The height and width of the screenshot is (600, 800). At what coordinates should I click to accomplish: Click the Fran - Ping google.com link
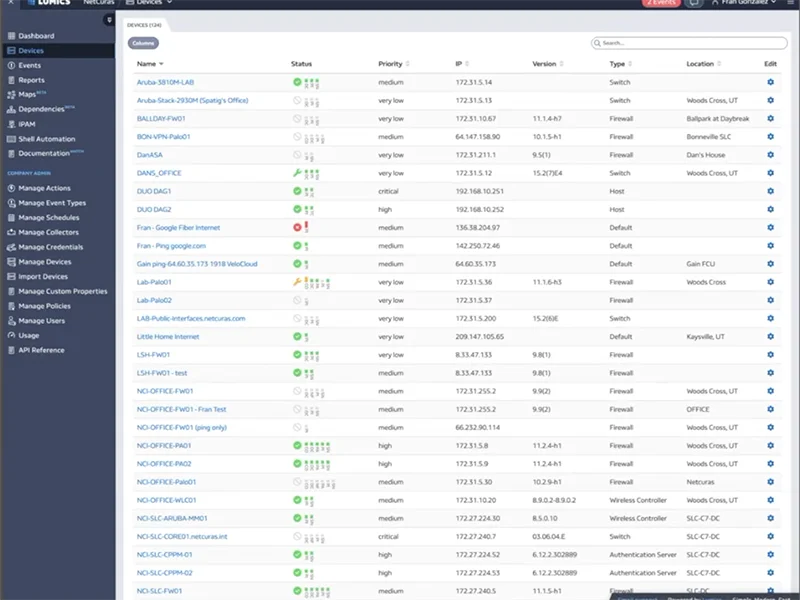click(171, 246)
